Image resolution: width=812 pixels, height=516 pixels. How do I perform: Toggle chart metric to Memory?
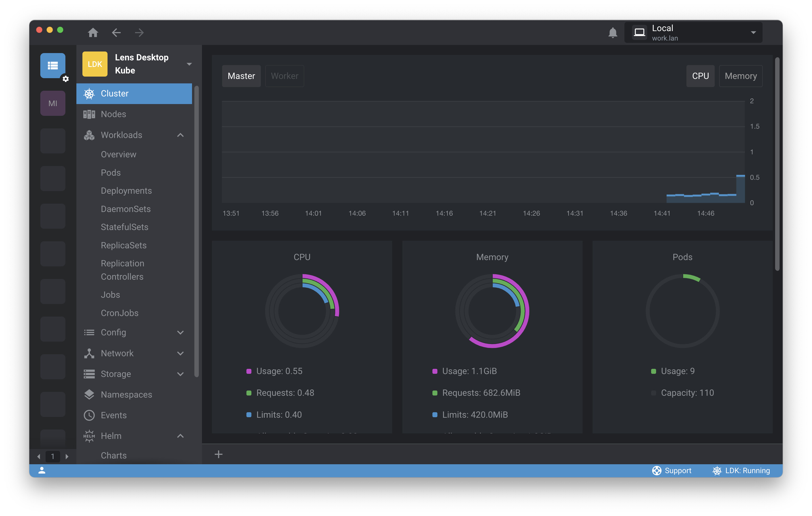click(741, 76)
